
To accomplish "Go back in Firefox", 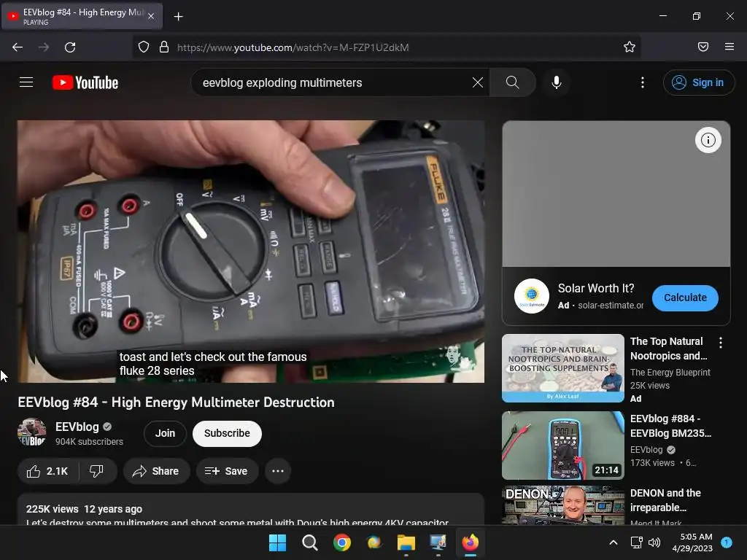I will pyautogui.click(x=18, y=47).
